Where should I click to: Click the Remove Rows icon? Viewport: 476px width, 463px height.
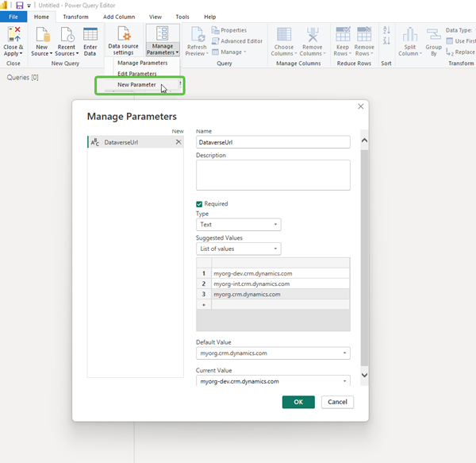[364, 34]
